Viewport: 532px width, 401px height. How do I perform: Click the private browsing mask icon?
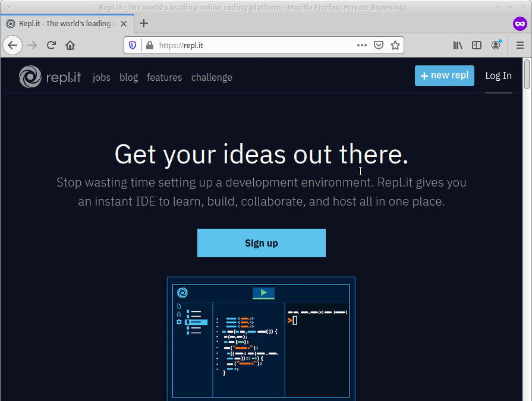coord(520,24)
